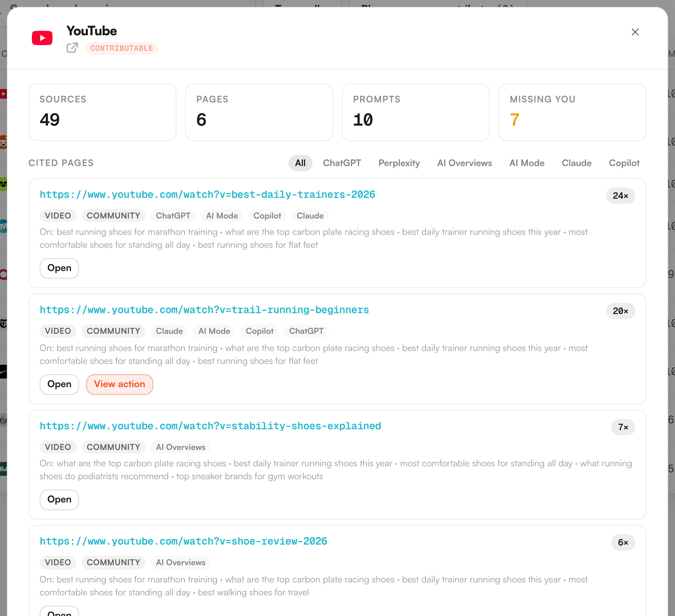Click the 7× citation count badge
This screenshot has width=675, height=616.
(x=623, y=427)
